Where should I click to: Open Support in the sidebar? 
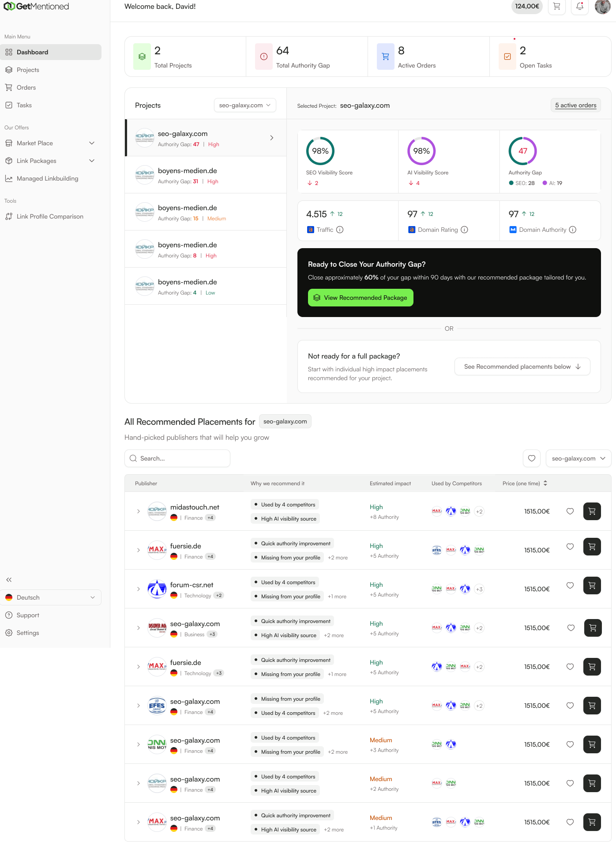point(51,615)
